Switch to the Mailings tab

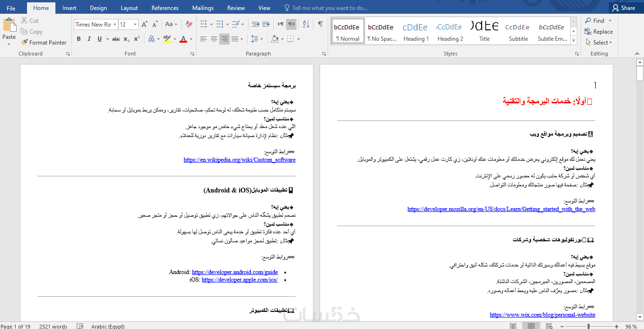click(x=203, y=8)
